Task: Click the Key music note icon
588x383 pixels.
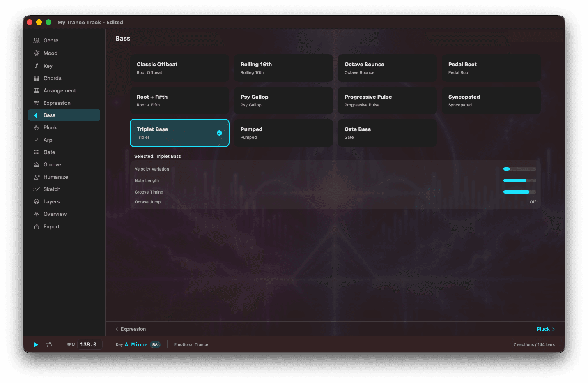Action: 37,66
